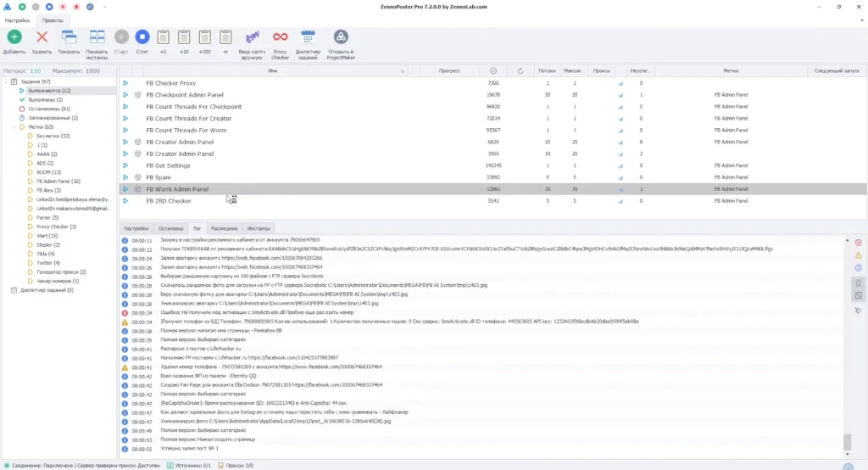Image resolution: width=868 pixels, height=470 pixels.
Task: Collapse the Метки (65) tree node
Action: [x=14, y=127]
